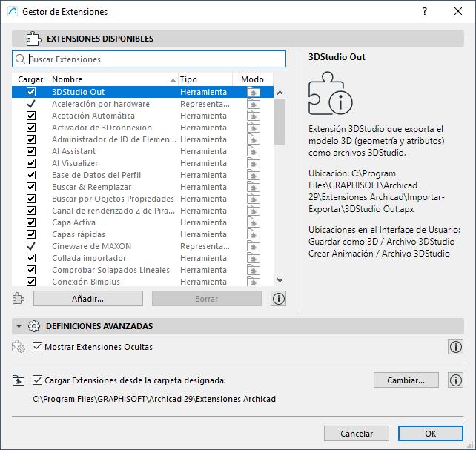Click the mode folder icon for AI Assistant

[x=254, y=151]
